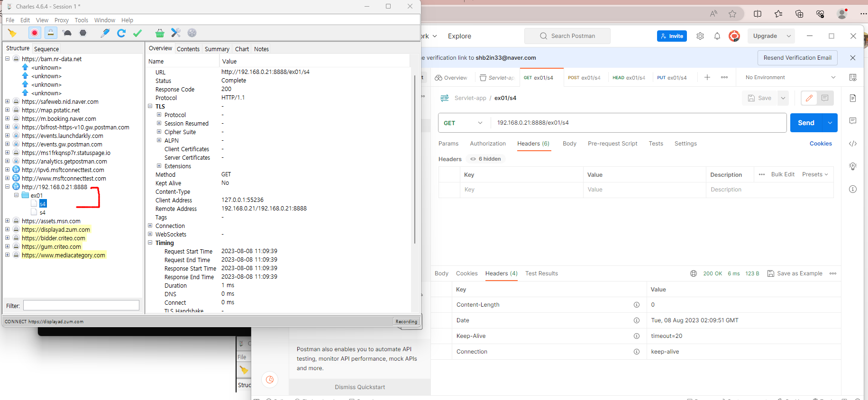Open the Cookies link in Postman
This screenshot has width=868, height=400.
821,144
